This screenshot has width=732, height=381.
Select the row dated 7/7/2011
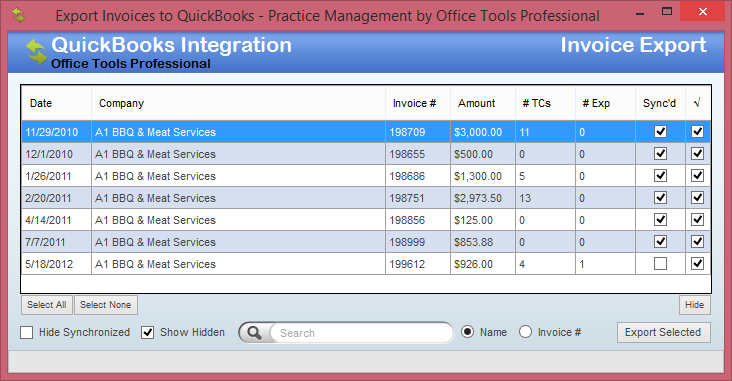pos(366,241)
